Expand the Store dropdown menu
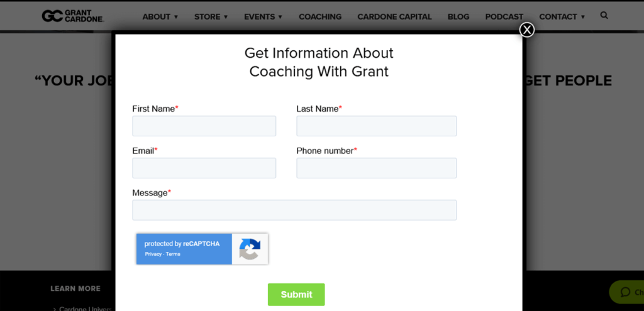644x311 pixels. coord(211,17)
